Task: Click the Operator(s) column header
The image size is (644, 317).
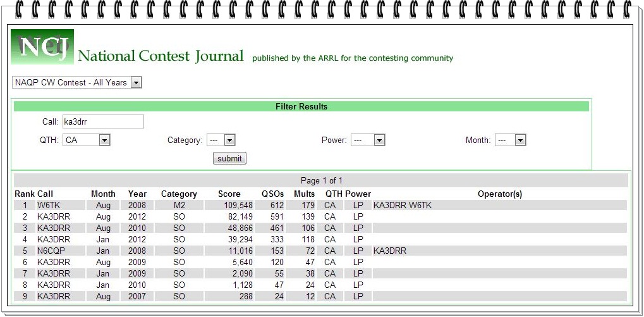Action: [x=500, y=194]
